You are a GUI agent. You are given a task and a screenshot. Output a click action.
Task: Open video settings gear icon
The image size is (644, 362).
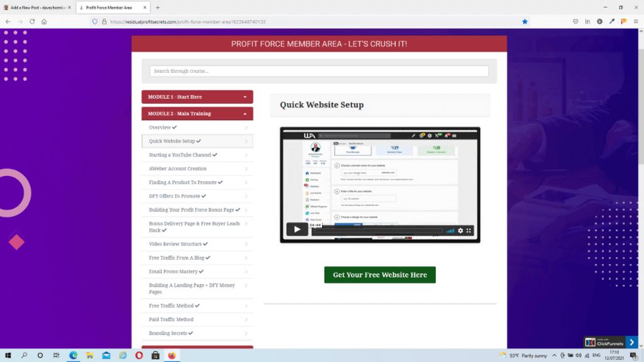(x=460, y=231)
